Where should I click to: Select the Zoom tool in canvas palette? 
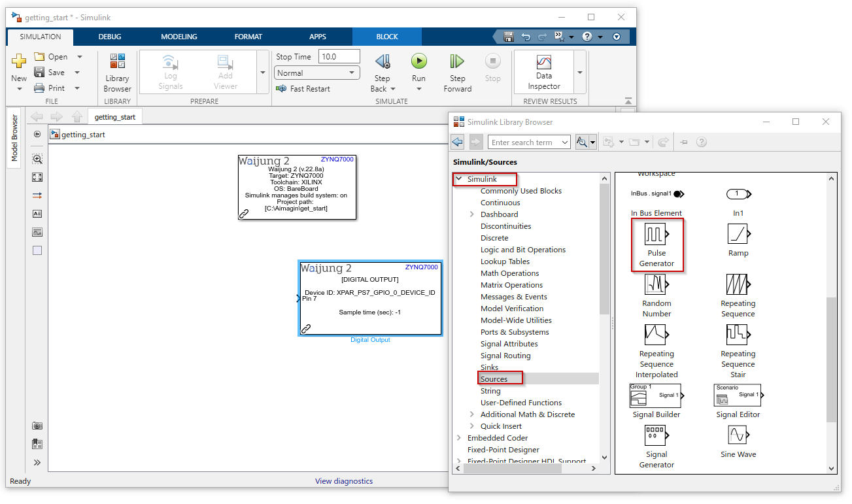click(x=37, y=159)
